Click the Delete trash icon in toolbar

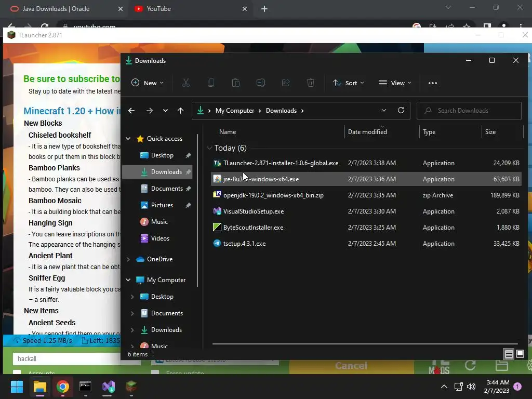point(311,83)
